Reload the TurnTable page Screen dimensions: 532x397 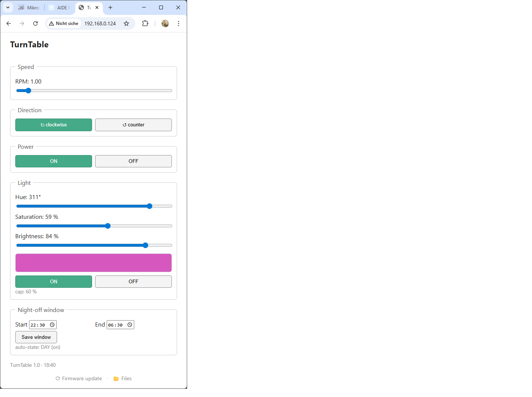click(x=35, y=23)
